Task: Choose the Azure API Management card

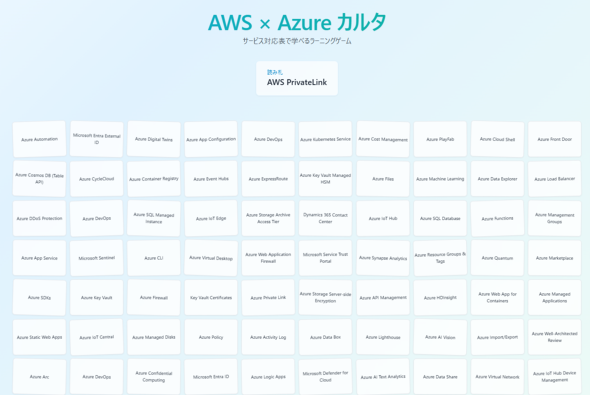Action: point(383,298)
